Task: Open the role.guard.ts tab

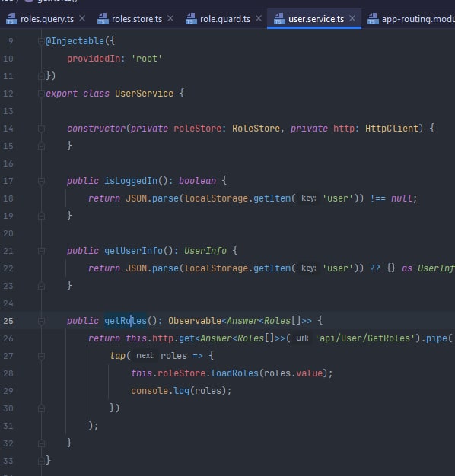Action: [x=225, y=19]
